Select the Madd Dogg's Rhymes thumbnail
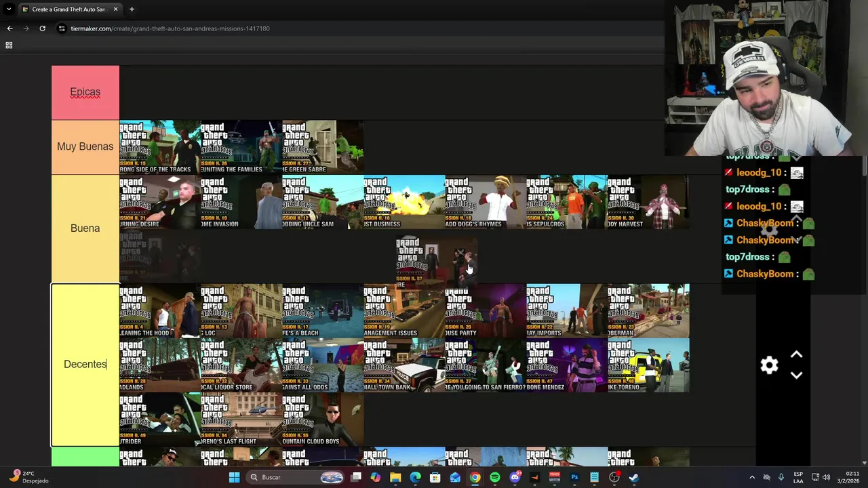The image size is (868, 488). [486, 202]
